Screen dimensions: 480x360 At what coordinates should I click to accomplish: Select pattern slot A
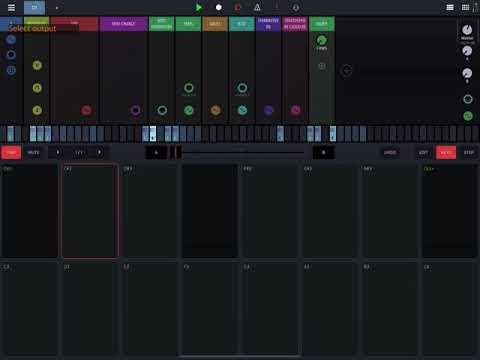(156, 152)
